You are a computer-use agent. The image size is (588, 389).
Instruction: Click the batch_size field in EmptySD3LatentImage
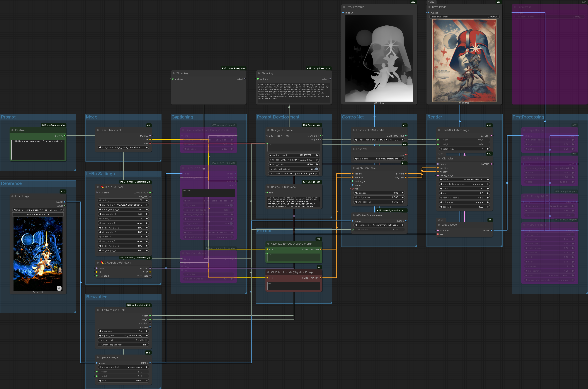pos(464,149)
